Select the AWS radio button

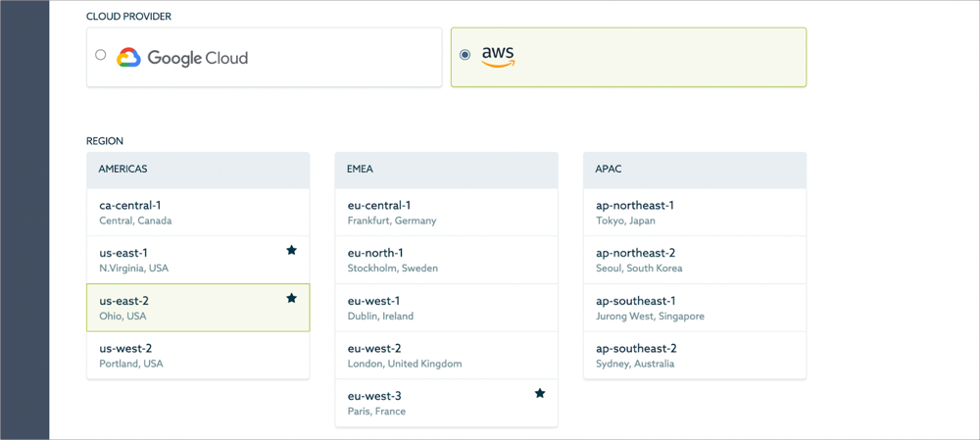[x=465, y=55]
